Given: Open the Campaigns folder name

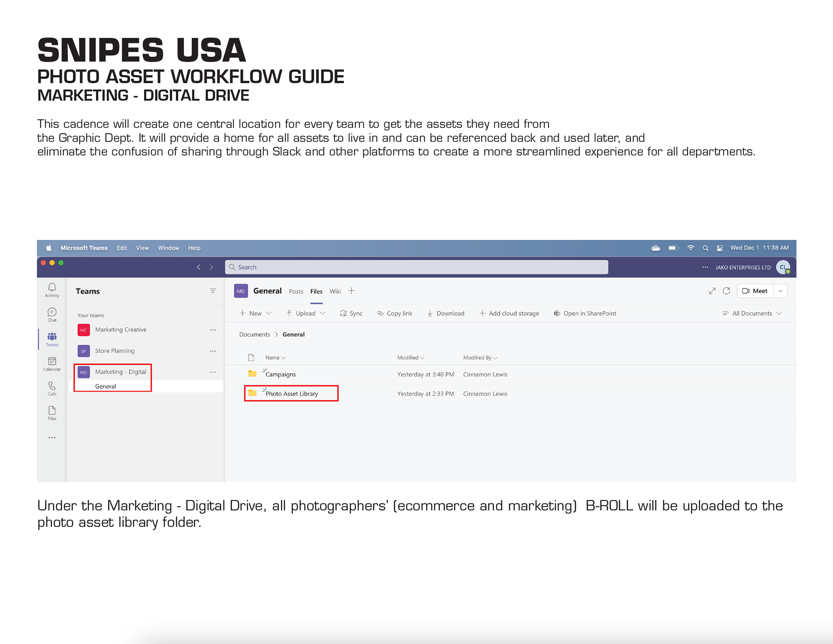Looking at the screenshot, I should coord(281,374).
